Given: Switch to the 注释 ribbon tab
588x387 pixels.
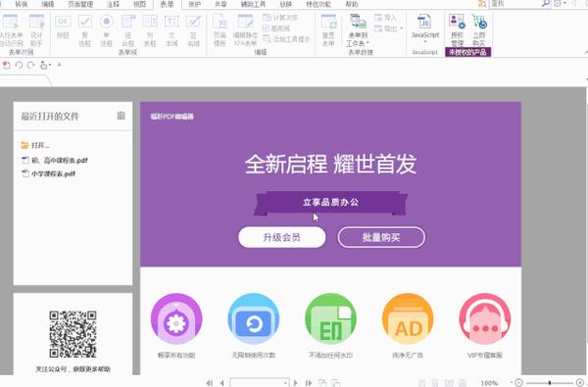Looking at the screenshot, I should (x=113, y=4).
